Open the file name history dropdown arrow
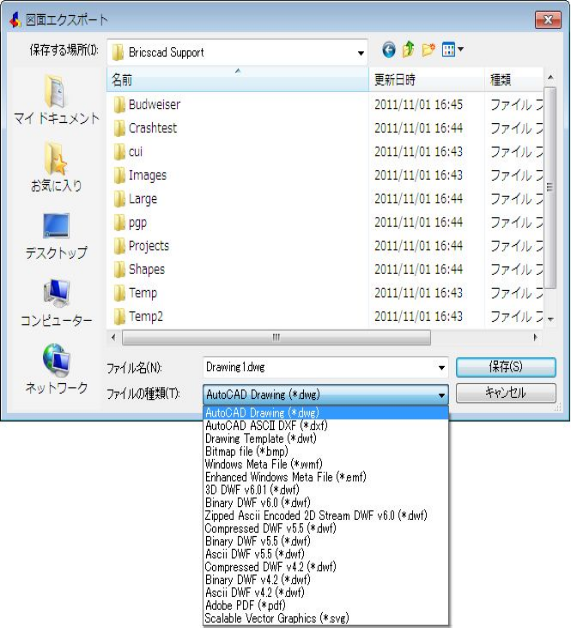 point(441,368)
